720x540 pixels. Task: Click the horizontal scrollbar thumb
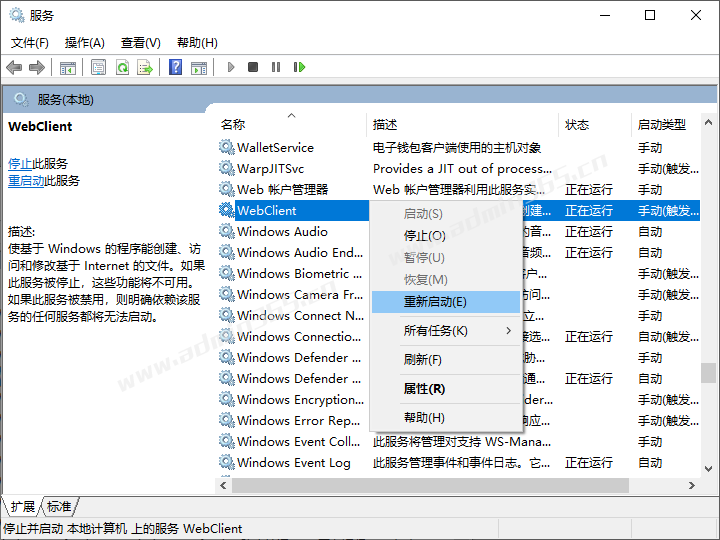click(x=430, y=485)
